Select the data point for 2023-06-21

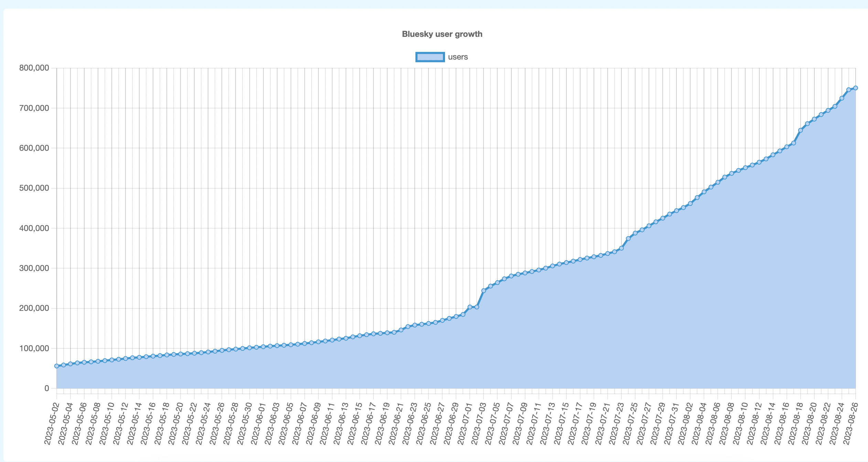click(401, 330)
